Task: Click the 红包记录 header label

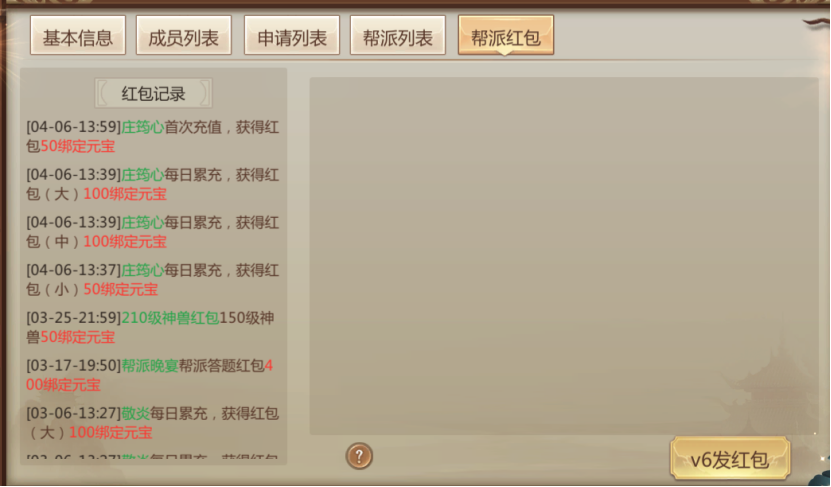Action: pos(153,94)
